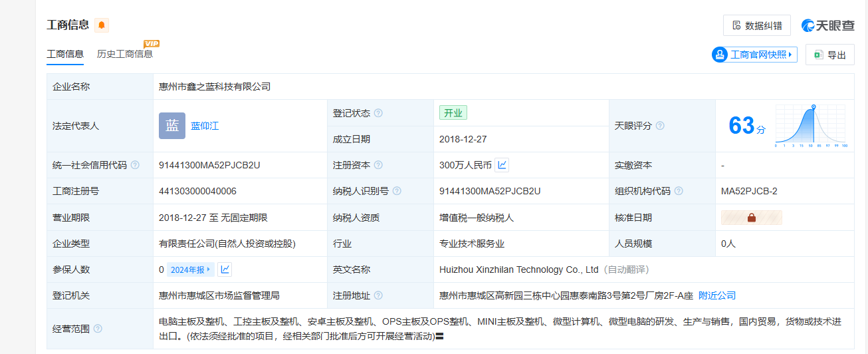Click the 工商信息 section heading
Image resolution: width=868 pixels, height=354 pixels.
click(68, 25)
